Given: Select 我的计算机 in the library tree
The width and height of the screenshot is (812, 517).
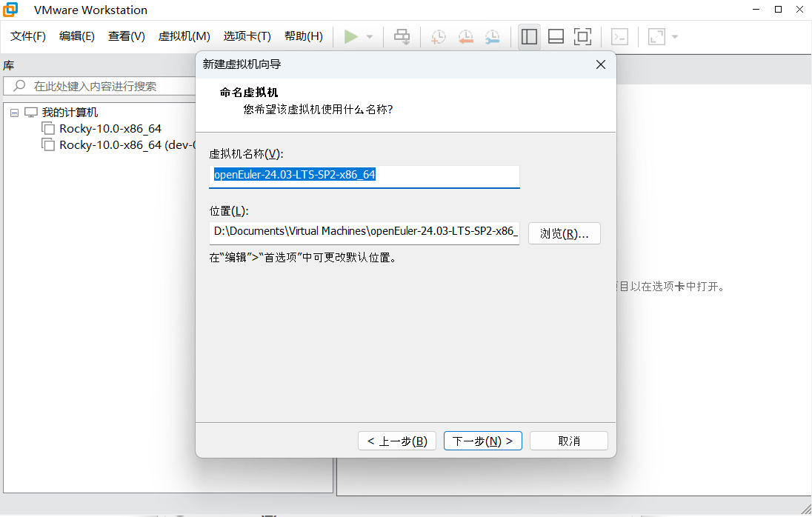Looking at the screenshot, I should click(x=70, y=113).
